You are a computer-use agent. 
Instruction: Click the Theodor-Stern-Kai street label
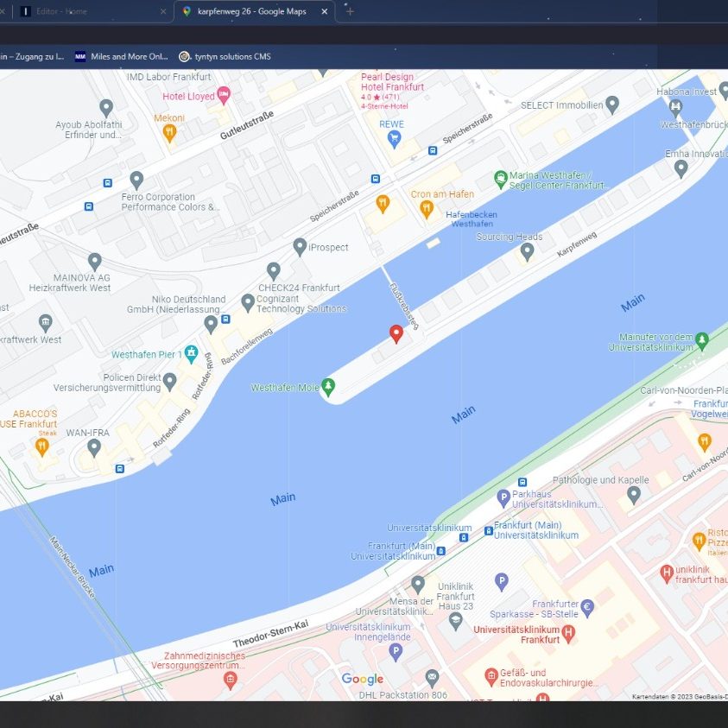(x=270, y=633)
